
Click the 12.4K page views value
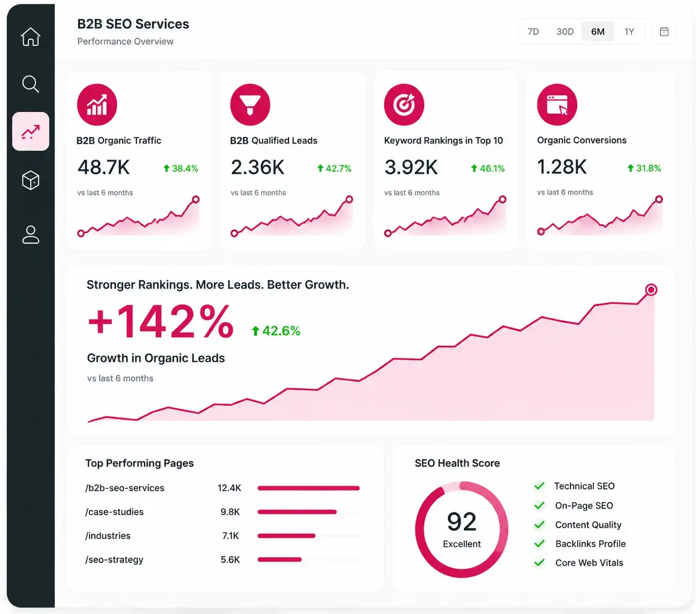point(229,488)
